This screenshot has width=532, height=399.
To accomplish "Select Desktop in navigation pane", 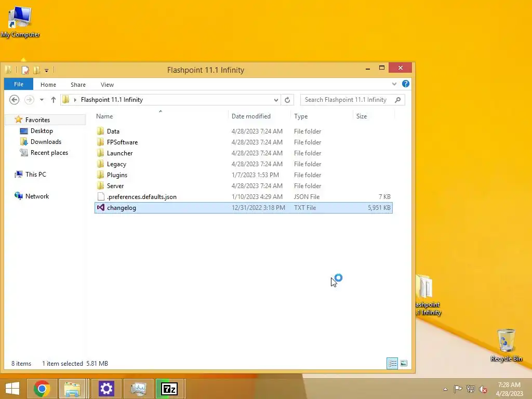I will [x=42, y=131].
